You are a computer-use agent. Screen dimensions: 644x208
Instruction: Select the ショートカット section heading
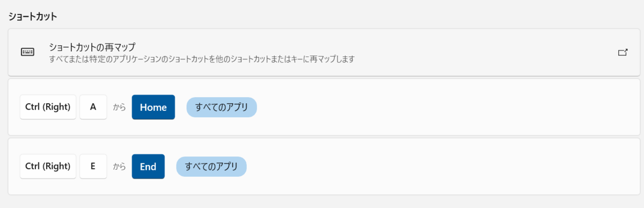(x=33, y=16)
